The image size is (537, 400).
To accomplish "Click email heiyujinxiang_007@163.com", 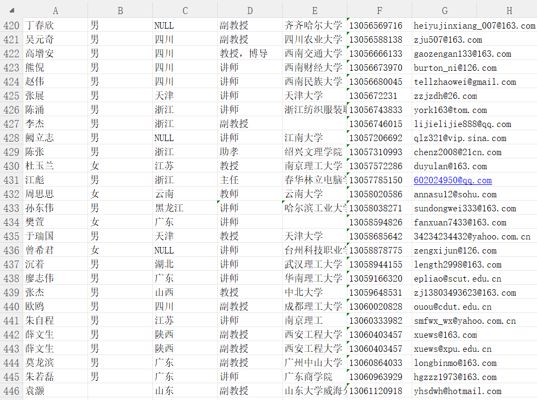I will pos(474,25).
